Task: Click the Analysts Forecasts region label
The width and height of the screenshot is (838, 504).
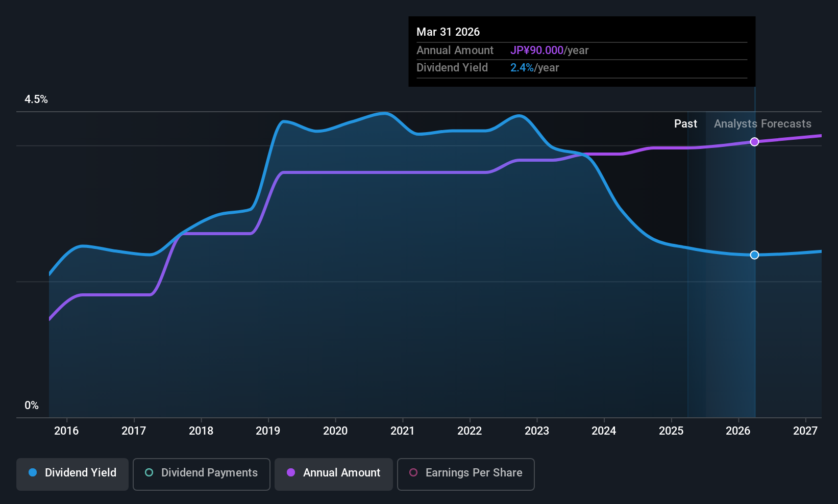Action: point(762,124)
